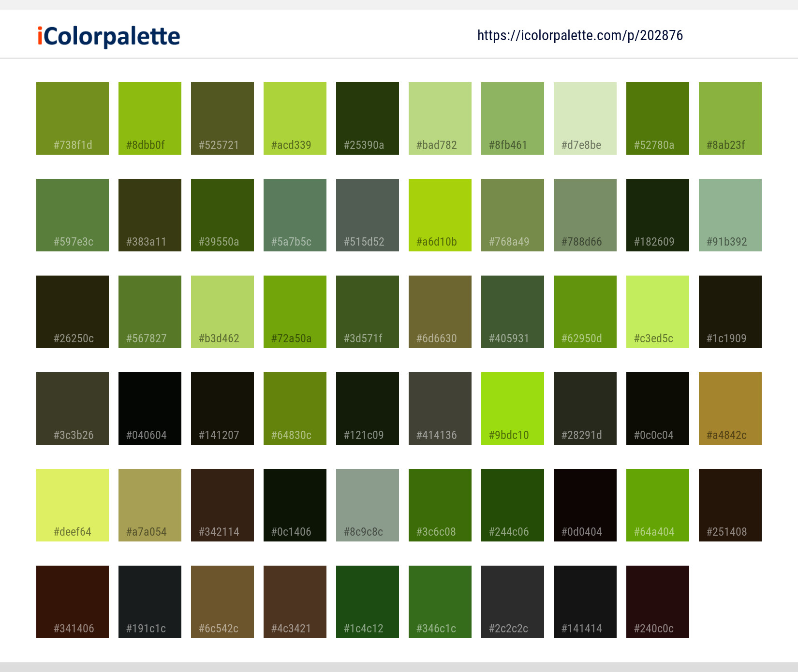
Task: Click the #39550a swatch
Action: click(222, 215)
